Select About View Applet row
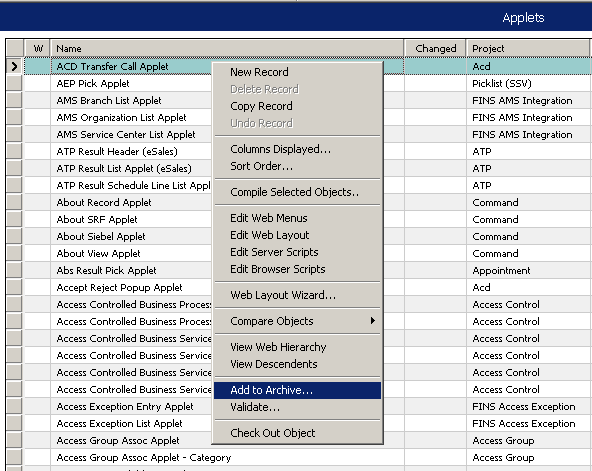 [98, 254]
